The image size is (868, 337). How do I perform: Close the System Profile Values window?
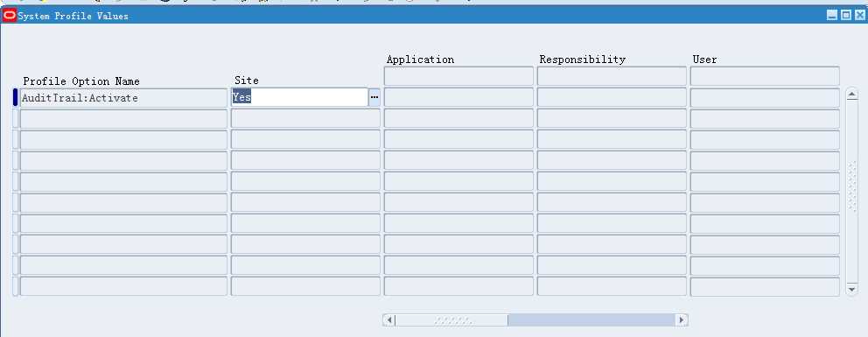point(859,16)
